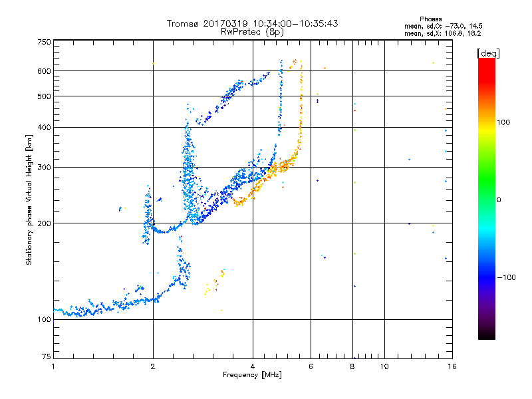This screenshot has width=532, height=399.
Task: Click y-axis tick label '300'
Action: (x=44, y=167)
